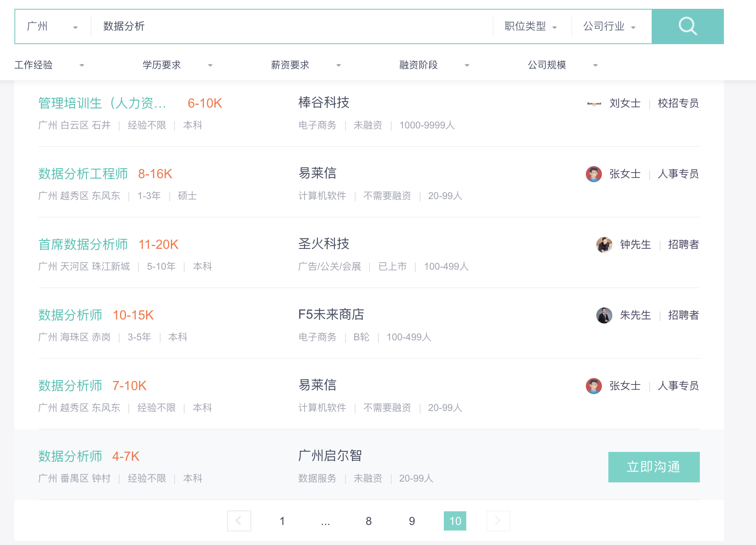Open the 数据分析工程师 job posting
Screen dimensions: 756x545
point(83,174)
